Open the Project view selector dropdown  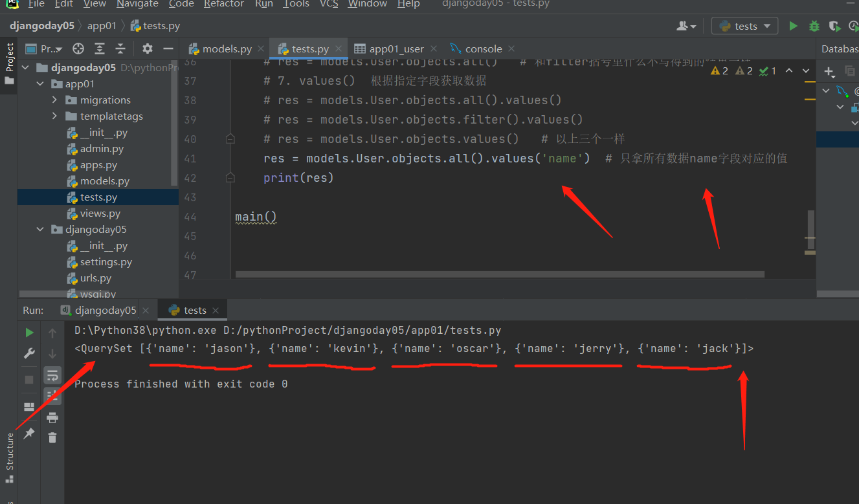pos(44,49)
